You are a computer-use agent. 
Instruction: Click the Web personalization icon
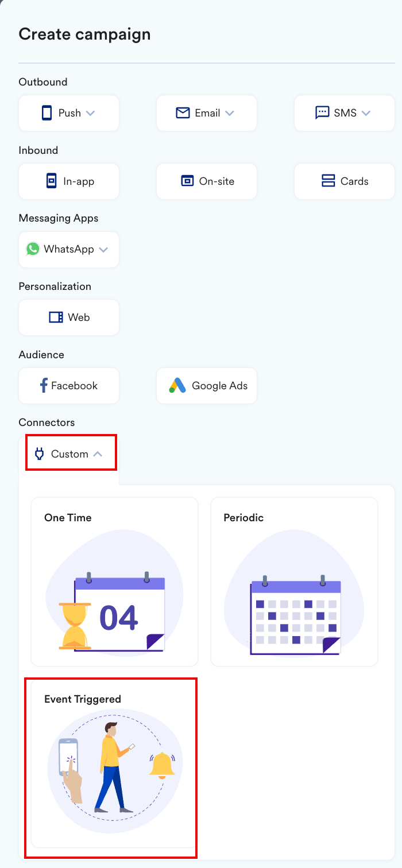pyautogui.click(x=56, y=317)
